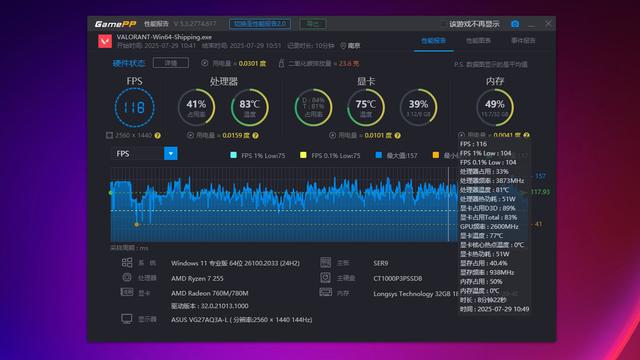Click the 详情 button beside 硬件状态

click(x=171, y=63)
